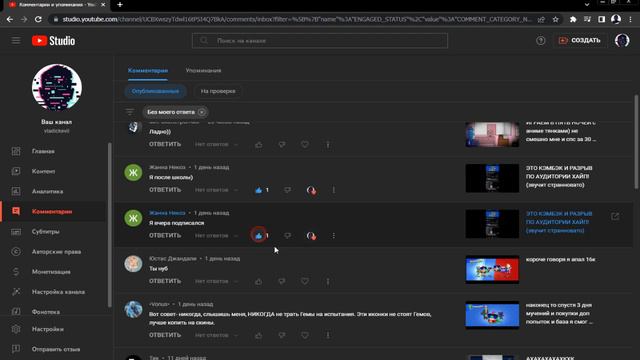Expand replies on the Ты нуб comment

(216, 282)
